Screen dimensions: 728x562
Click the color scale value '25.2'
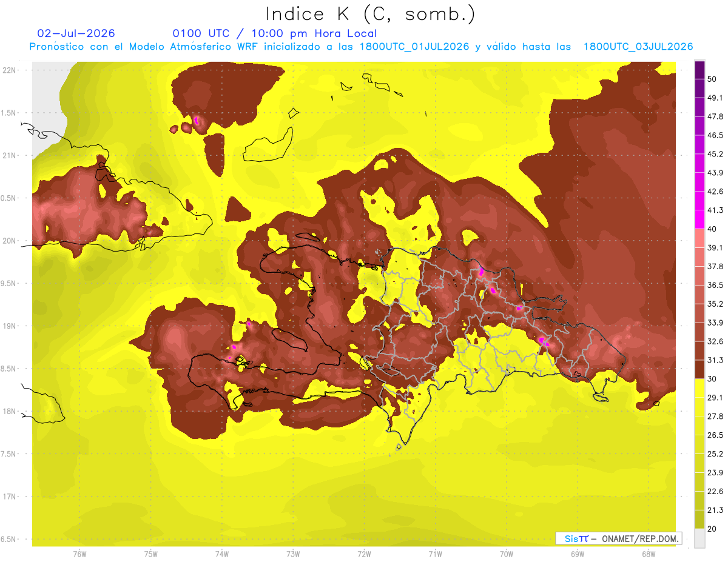tap(715, 454)
